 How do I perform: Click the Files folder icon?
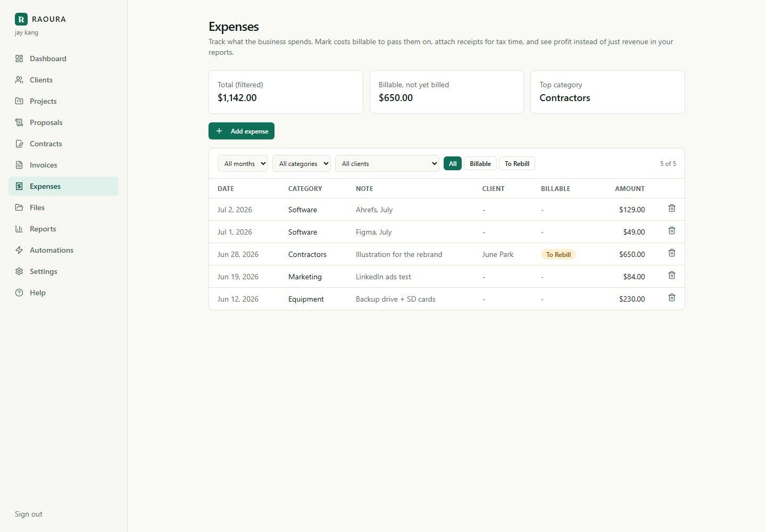point(19,207)
